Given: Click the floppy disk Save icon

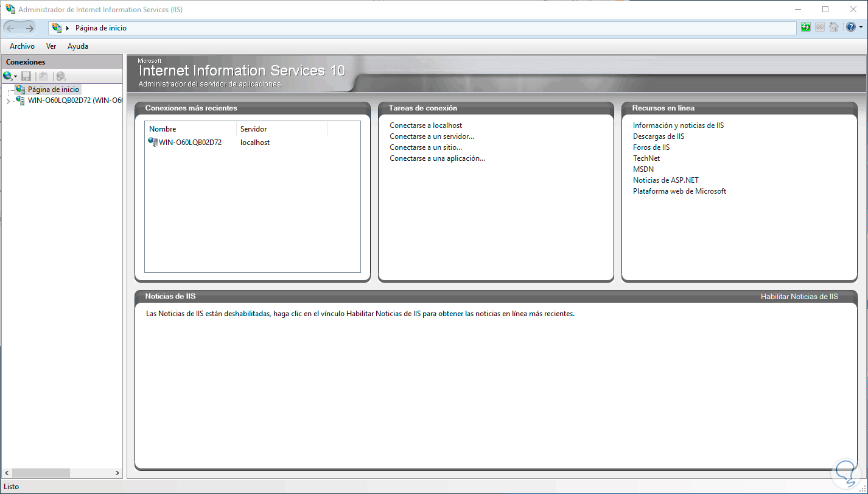Looking at the screenshot, I should pos(26,76).
